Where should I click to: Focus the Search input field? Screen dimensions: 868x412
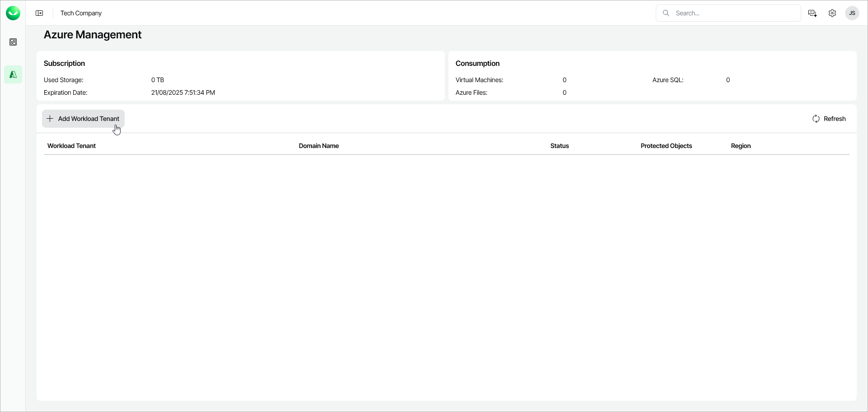[728, 13]
